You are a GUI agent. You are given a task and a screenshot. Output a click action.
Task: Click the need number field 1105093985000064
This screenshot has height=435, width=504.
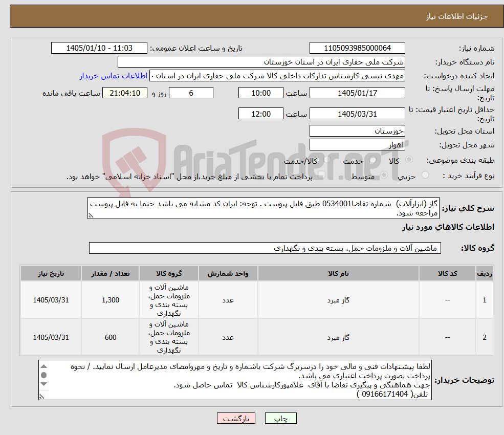click(357, 48)
